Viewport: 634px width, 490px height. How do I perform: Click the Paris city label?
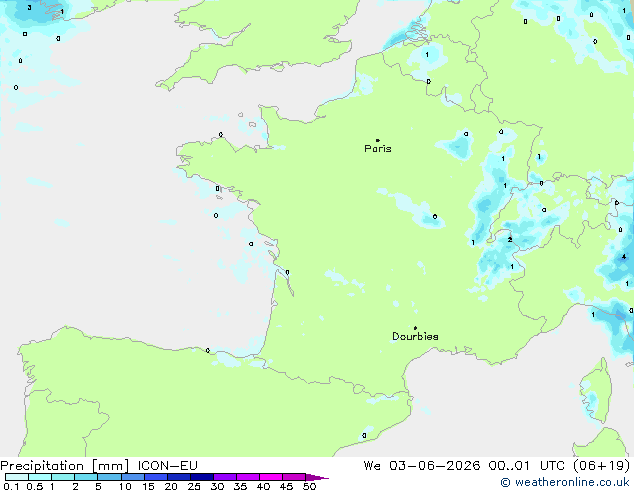(378, 149)
